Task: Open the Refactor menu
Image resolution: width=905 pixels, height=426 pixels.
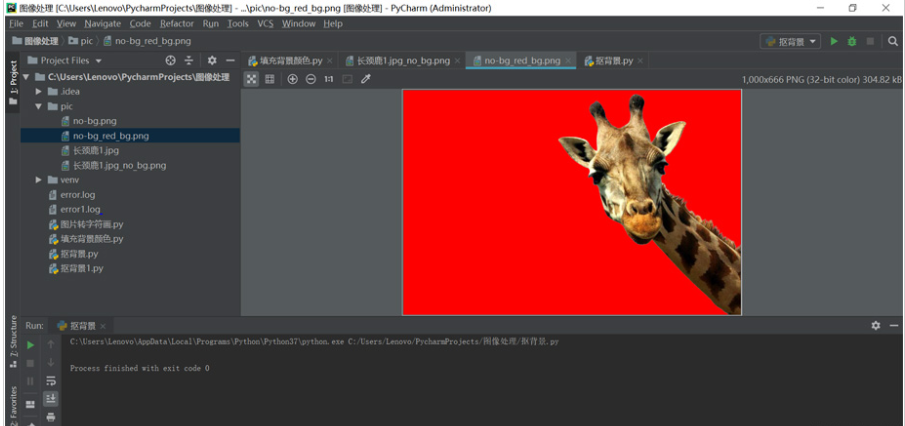Action: point(177,24)
